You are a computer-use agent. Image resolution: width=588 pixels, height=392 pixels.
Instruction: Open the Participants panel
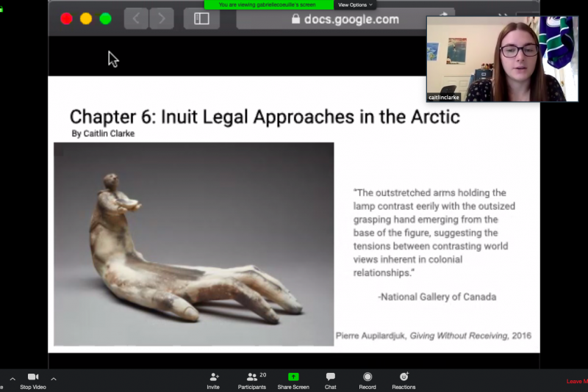[252, 381]
